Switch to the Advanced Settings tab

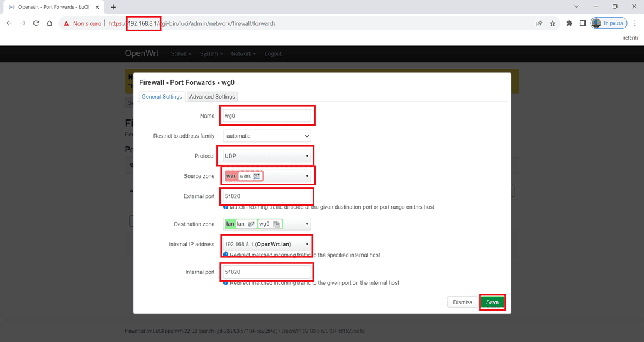tap(212, 97)
